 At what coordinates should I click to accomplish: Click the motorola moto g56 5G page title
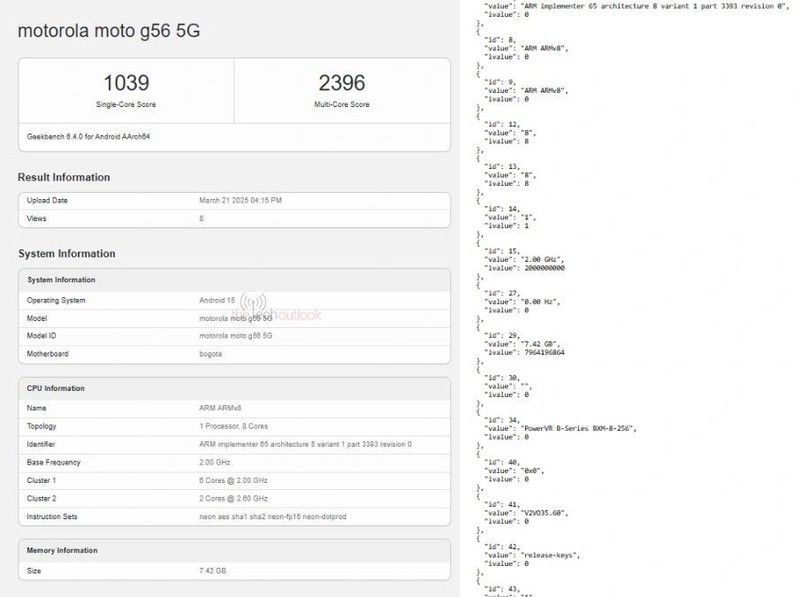pos(109,31)
